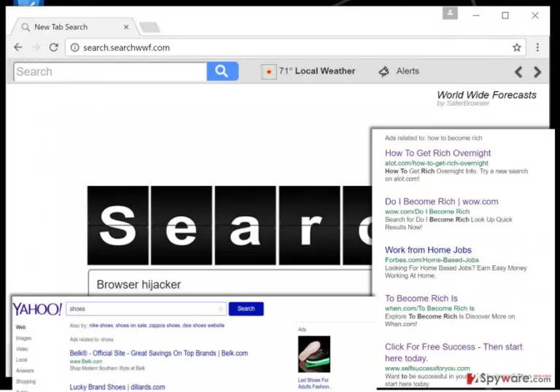The image size is (560, 392).
Task: Click Yahoo search field containing shoes
Action: click(x=146, y=309)
